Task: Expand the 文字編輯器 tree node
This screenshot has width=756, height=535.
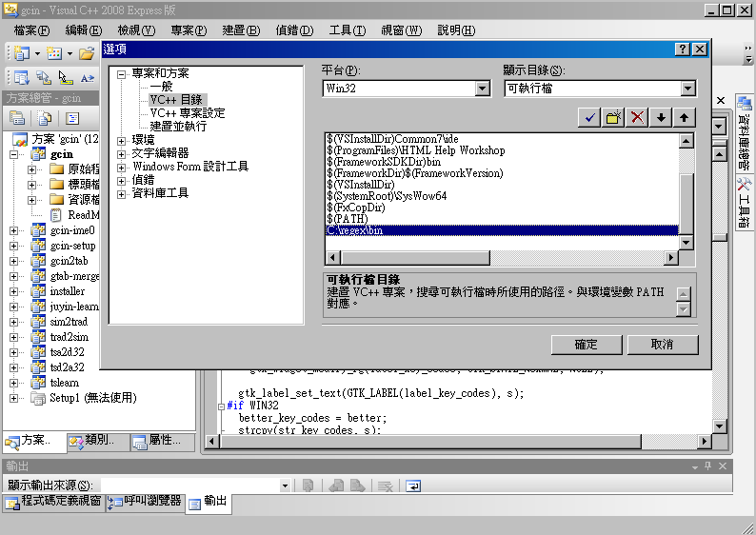Action: coord(122,153)
